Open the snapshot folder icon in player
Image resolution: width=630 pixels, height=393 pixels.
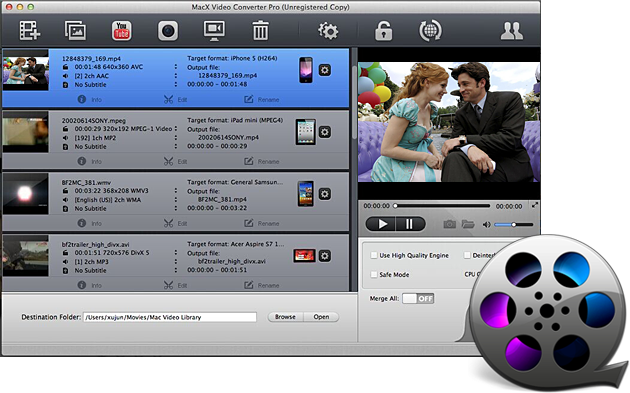click(468, 224)
